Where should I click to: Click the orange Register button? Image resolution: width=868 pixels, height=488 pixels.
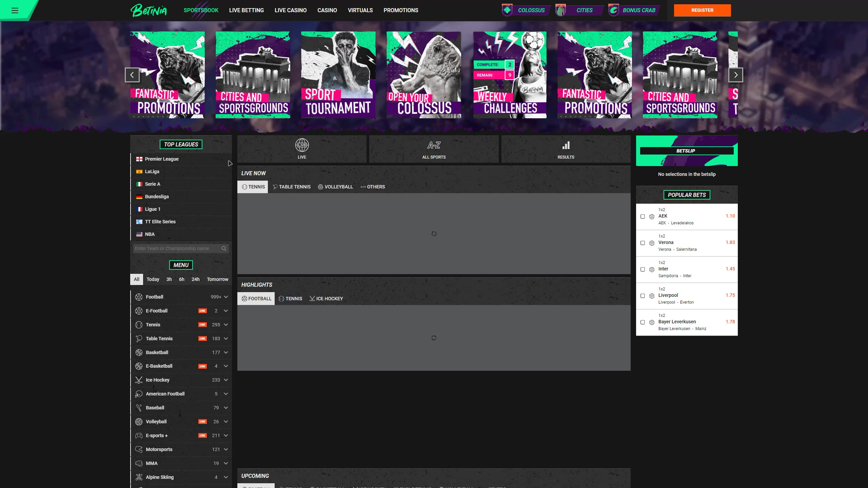702,10
